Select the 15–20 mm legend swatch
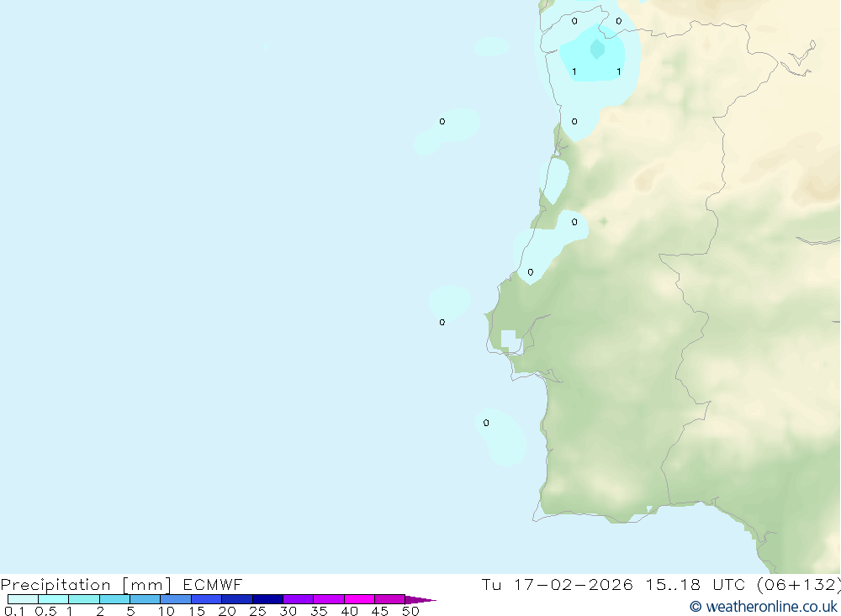Screen dimensions: 841x616 [207, 599]
